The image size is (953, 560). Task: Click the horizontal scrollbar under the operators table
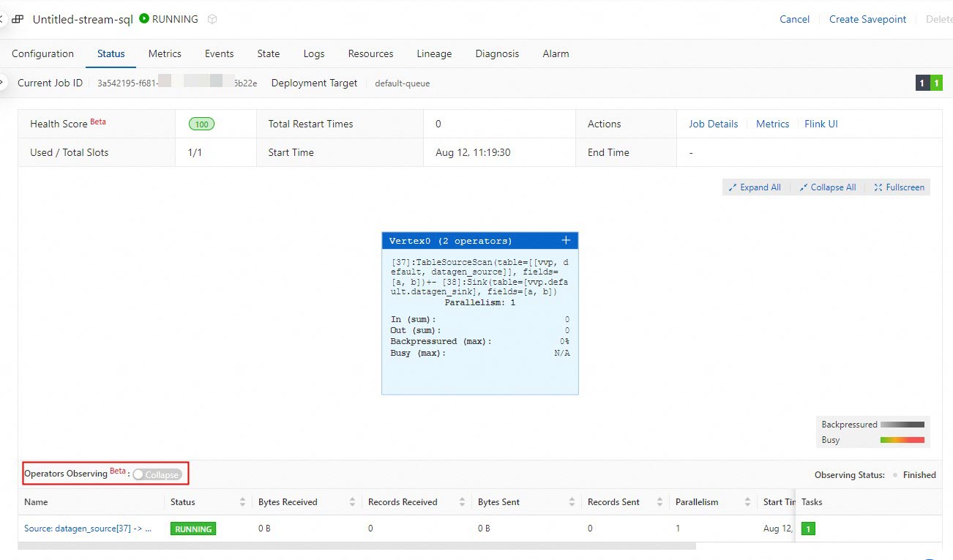[x=357, y=545]
